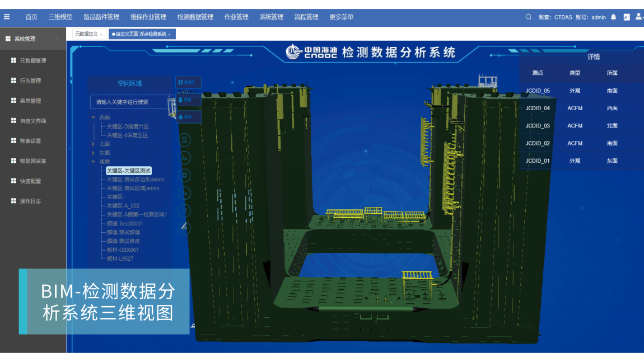Click the round concentric-circle icon in the 3D toolbar
This screenshot has width=644, height=362.
pyautogui.click(x=184, y=175)
